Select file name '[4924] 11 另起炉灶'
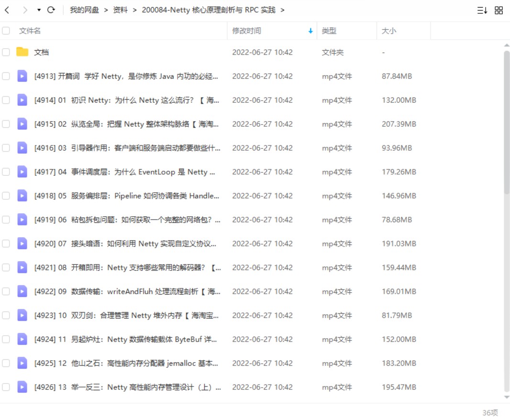The width and height of the screenshot is (510, 420). click(125, 339)
